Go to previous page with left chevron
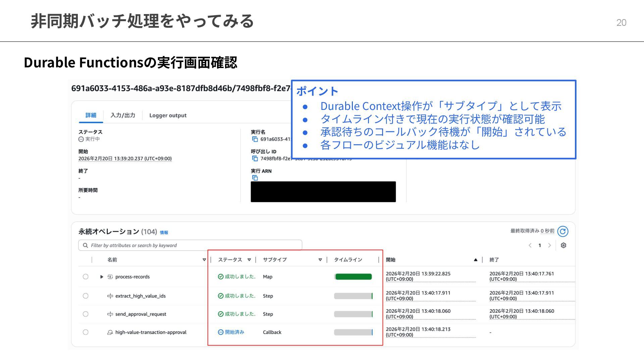 (x=530, y=245)
